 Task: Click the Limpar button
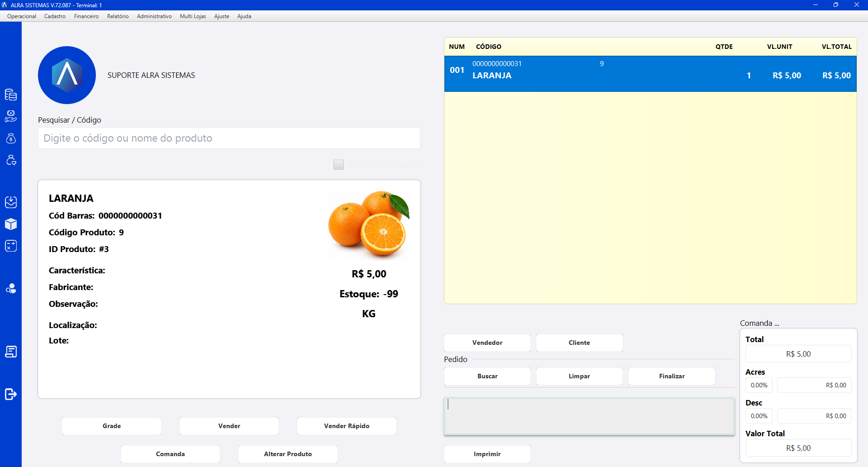click(580, 376)
